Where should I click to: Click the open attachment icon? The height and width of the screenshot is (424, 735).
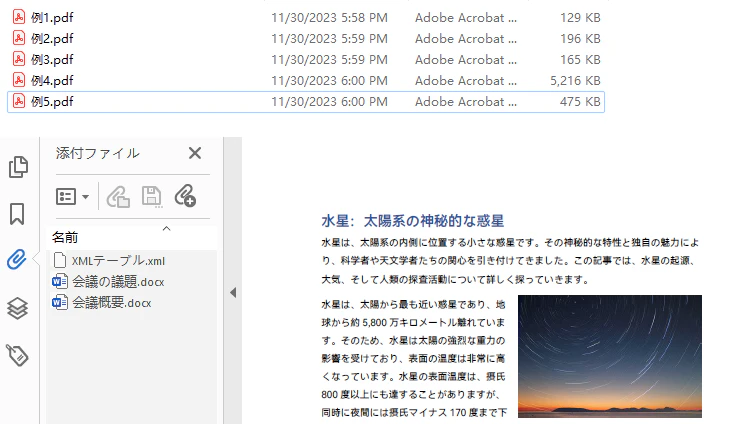tap(118, 197)
